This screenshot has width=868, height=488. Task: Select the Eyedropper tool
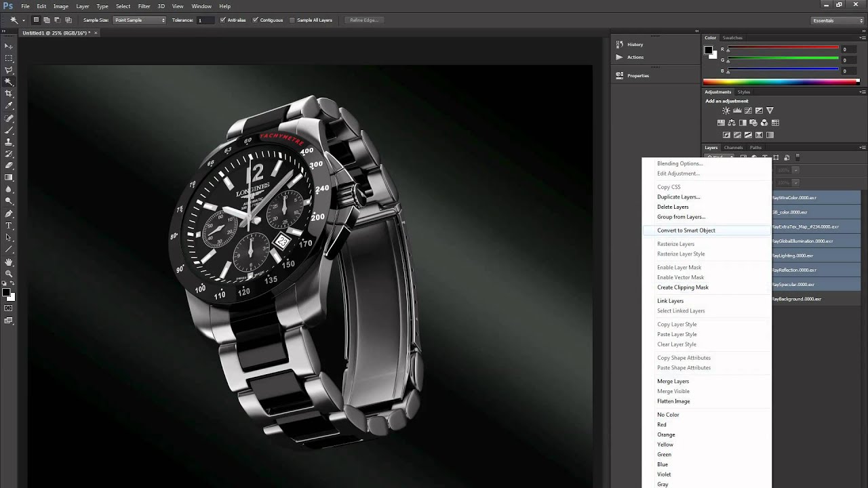(x=9, y=106)
